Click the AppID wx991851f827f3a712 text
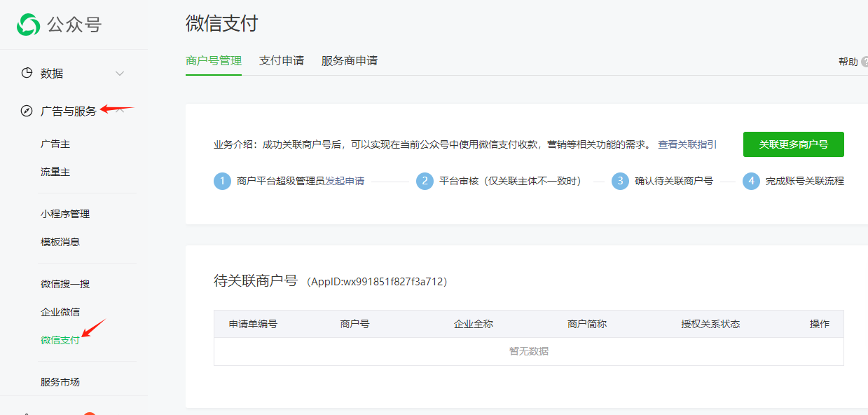 pyautogui.click(x=378, y=282)
